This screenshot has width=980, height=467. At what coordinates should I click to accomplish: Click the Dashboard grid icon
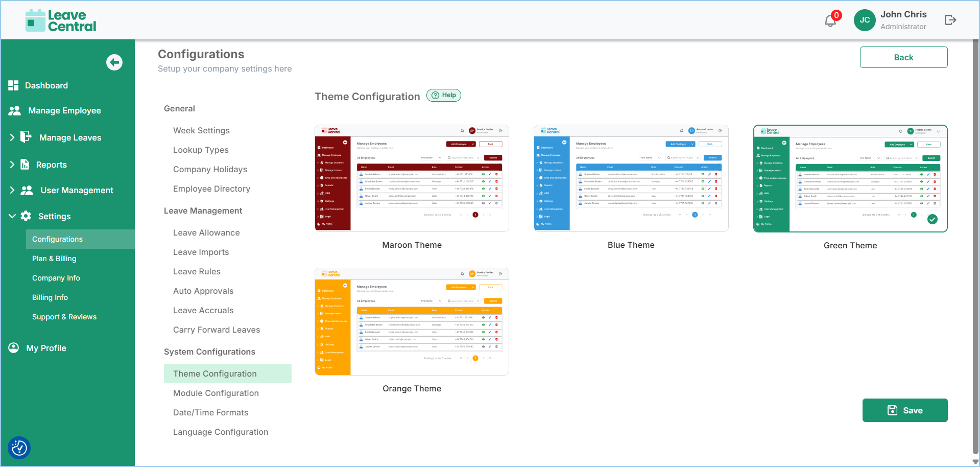pos(13,85)
